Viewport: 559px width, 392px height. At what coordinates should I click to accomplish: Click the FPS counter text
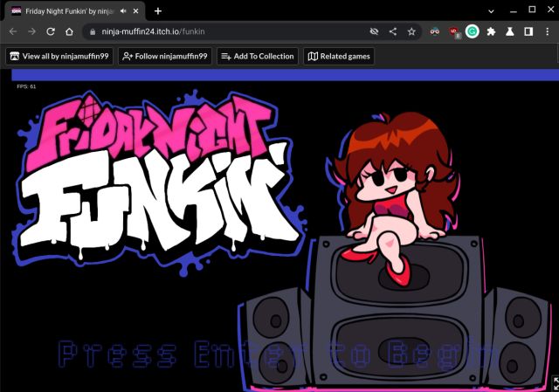tap(26, 86)
